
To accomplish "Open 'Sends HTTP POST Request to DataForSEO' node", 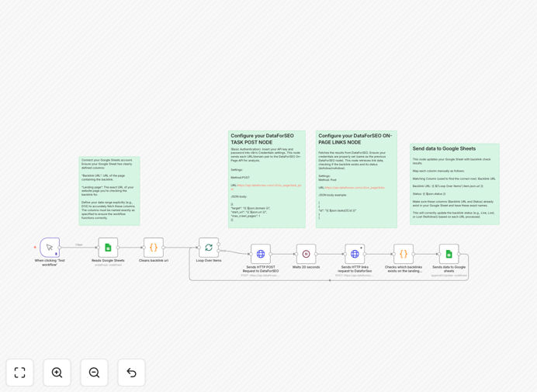I will (261, 254).
